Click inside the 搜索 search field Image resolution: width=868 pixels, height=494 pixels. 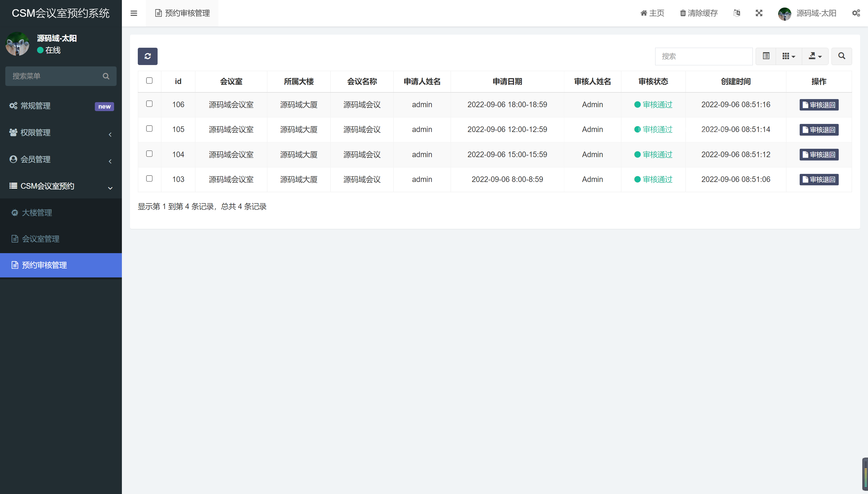pyautogui.click(x=703, y=56)
